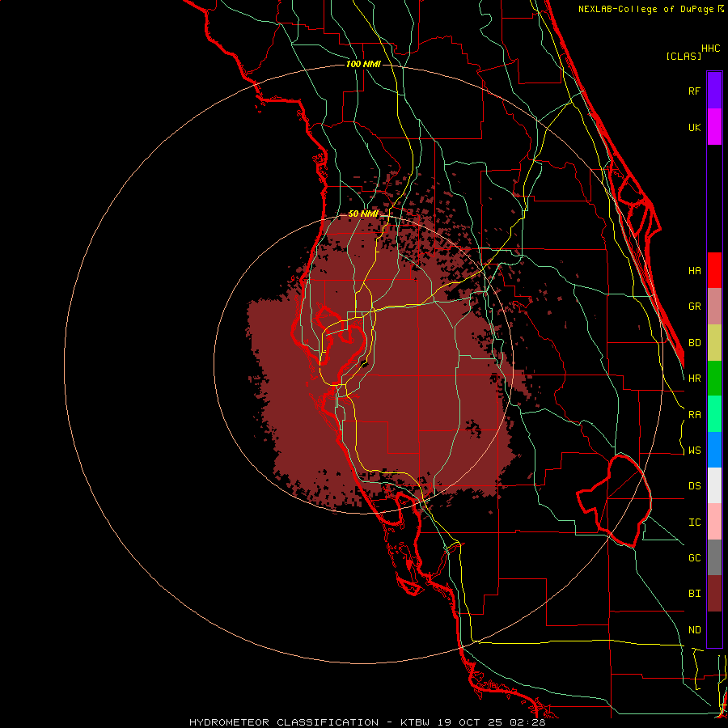Click the HHC product label
Viewport: 728px width, 728px height.
tap(710, 49)
